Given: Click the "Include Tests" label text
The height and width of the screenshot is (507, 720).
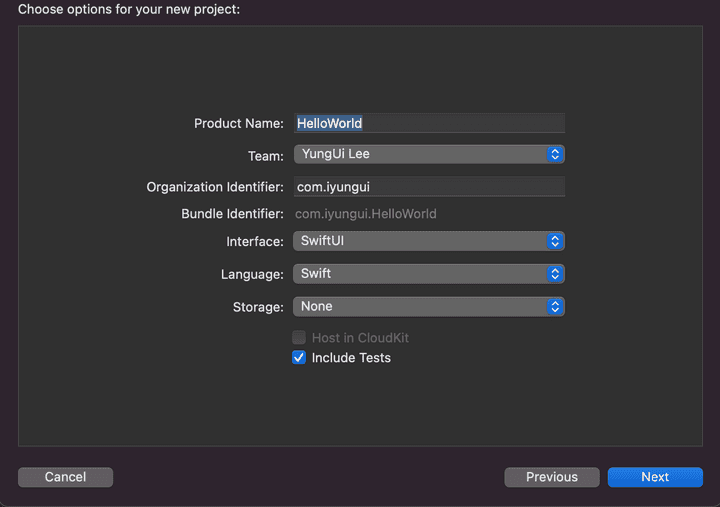Looking at the screenshot, I should [351, 358].
